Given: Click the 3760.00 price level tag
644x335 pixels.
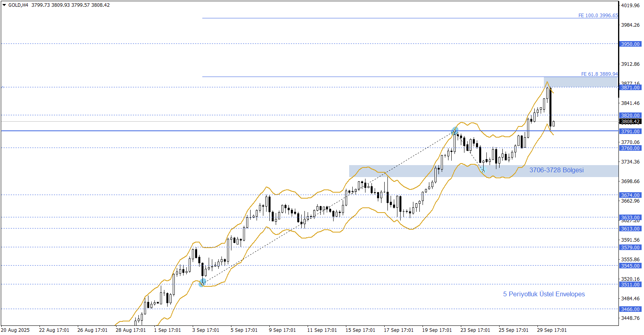Looking at the screenshot, I should (x=630, y=148).
